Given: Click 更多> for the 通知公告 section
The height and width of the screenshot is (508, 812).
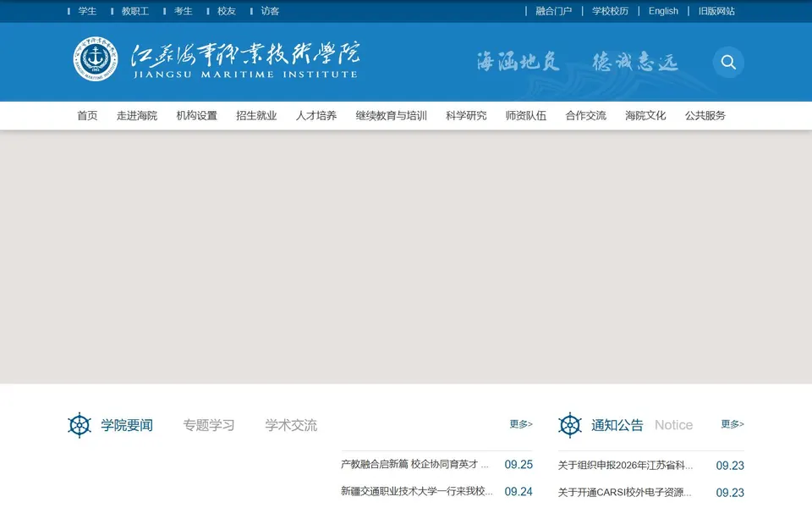Looking at the screenshot, I should 732,424.
